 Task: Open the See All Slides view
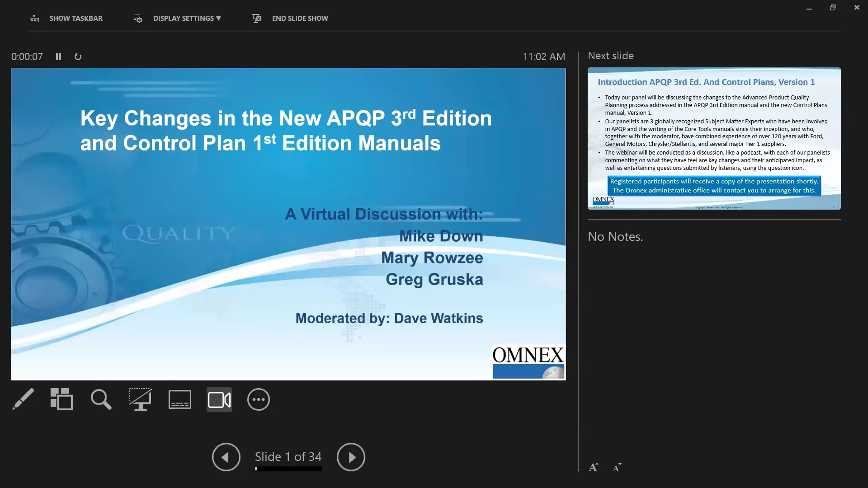tap(61, 400)
